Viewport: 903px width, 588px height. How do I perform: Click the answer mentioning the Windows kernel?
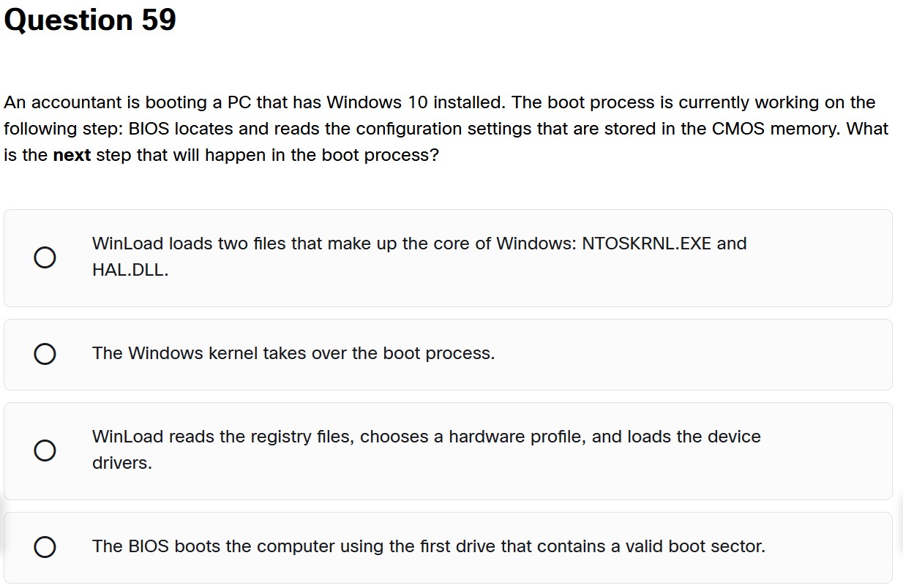click(293, 353)
